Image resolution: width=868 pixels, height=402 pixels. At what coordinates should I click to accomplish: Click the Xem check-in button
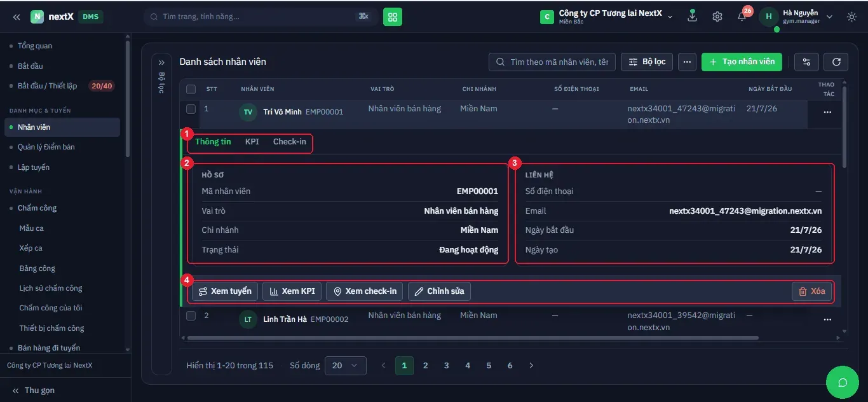click(365, 291)
